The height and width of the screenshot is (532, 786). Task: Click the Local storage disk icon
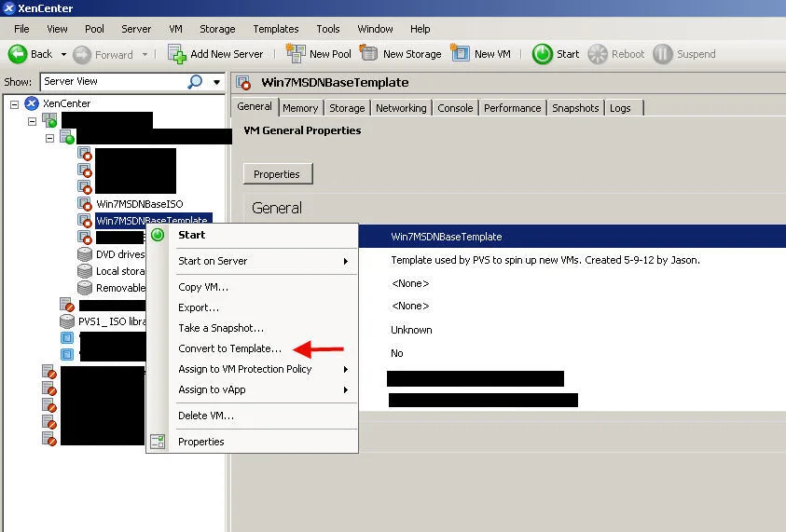[x=85, y=271]
